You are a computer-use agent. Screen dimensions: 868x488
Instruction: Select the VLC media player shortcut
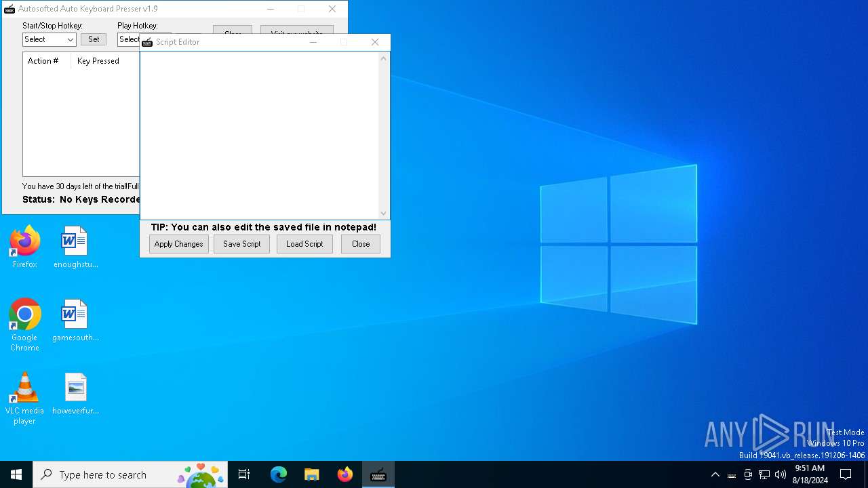click(24, 399)
